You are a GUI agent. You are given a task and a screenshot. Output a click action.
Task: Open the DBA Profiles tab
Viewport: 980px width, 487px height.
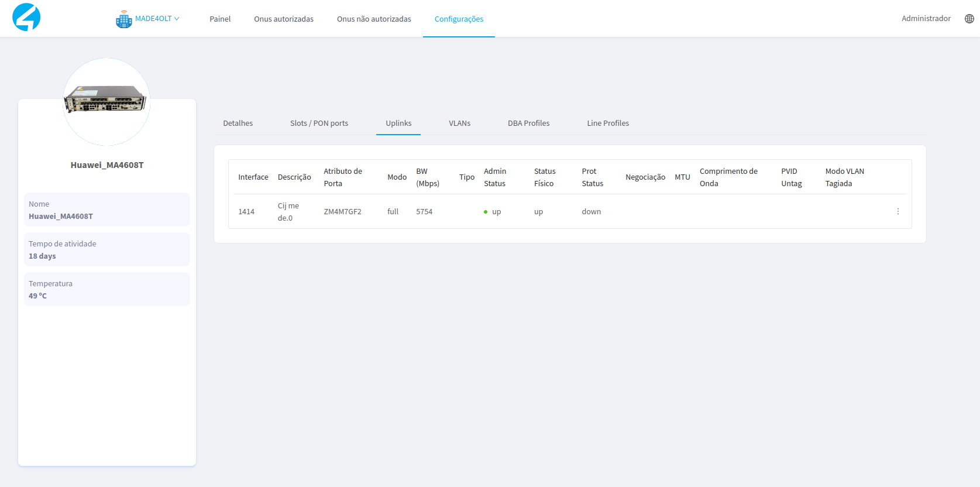[x=528, y=123]
